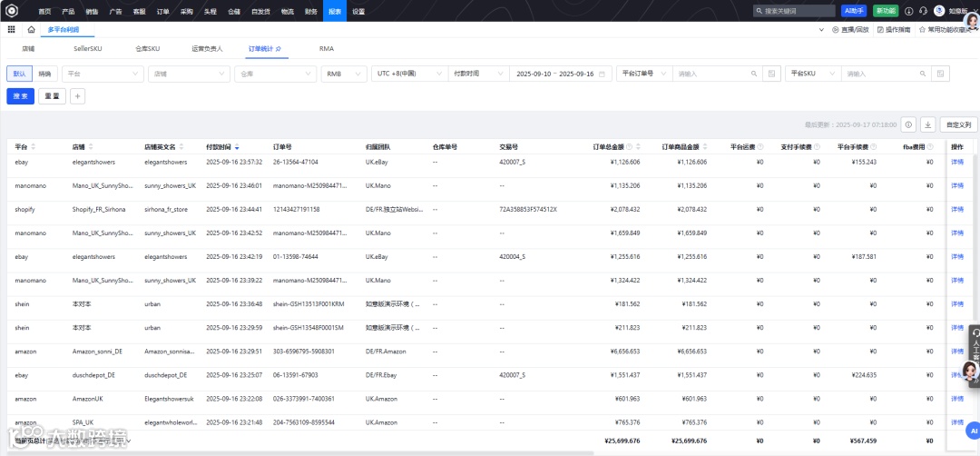The image size is (980, 456).
Task: Open 详情 for order 12143427191158
Action: (x=957, y=209)
